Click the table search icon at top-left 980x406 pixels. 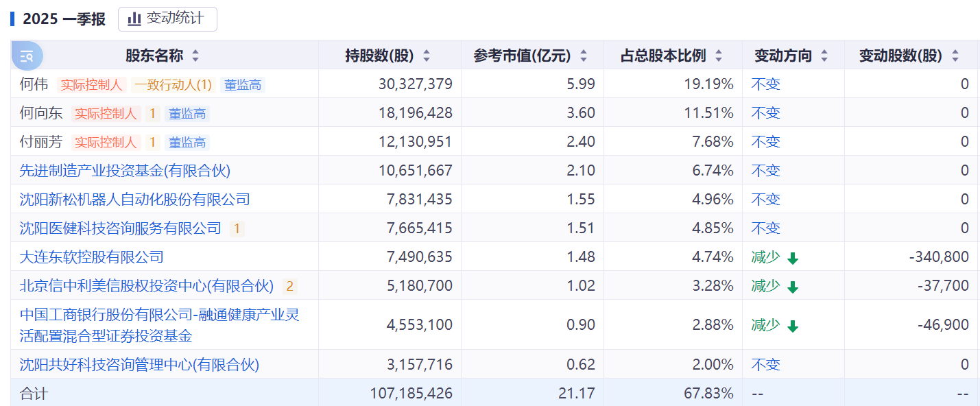(x=27, y=56)
